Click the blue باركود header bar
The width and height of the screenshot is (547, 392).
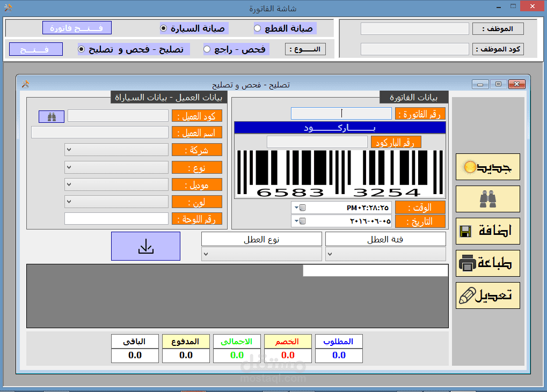tap(340, 128)
